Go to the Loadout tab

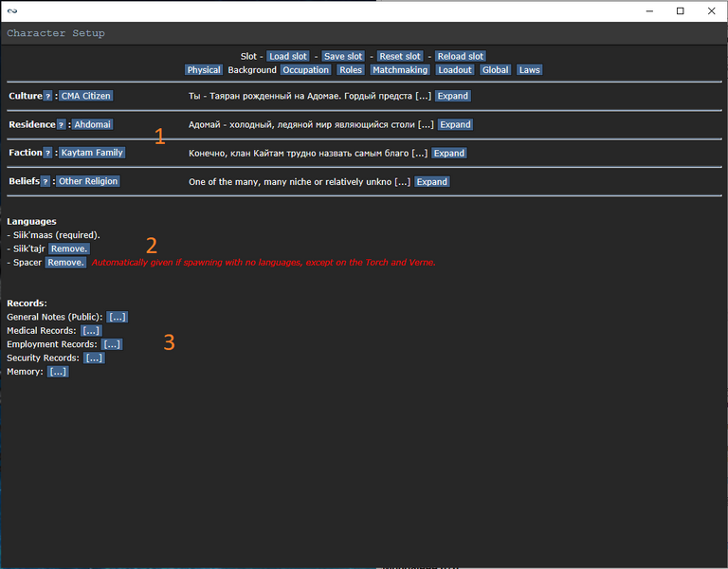[x=455, y=70]
